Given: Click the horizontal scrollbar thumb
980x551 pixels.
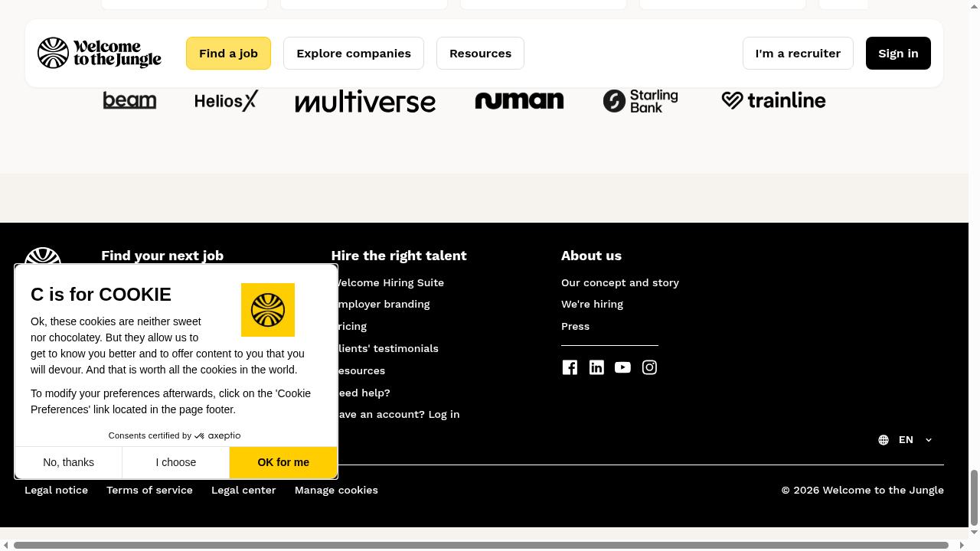Looking at the screenshot, I should (481, 545).
